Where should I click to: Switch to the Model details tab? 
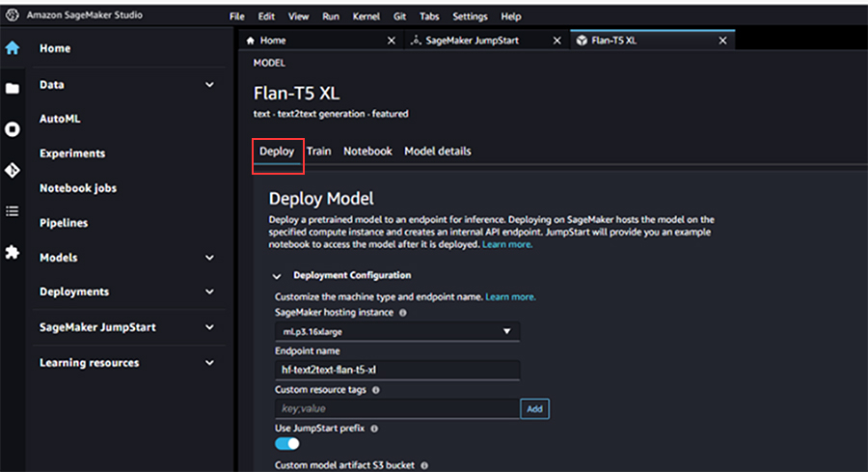point(437,152)
